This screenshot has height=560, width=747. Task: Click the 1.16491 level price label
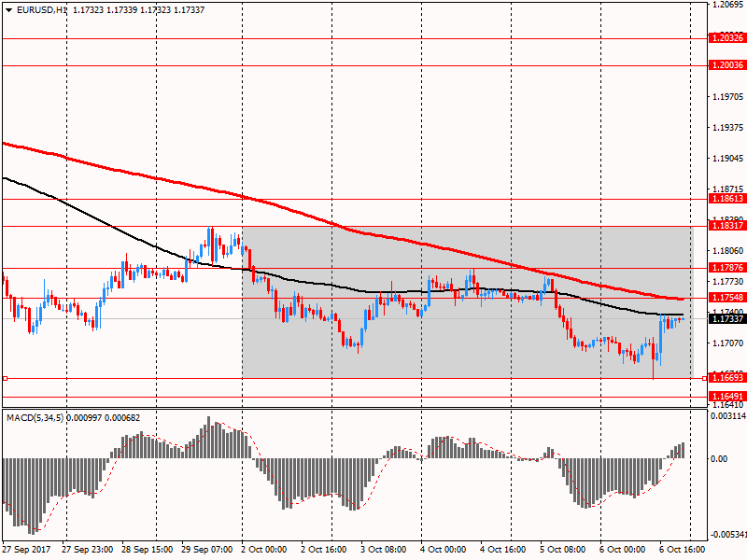point(726,396)
